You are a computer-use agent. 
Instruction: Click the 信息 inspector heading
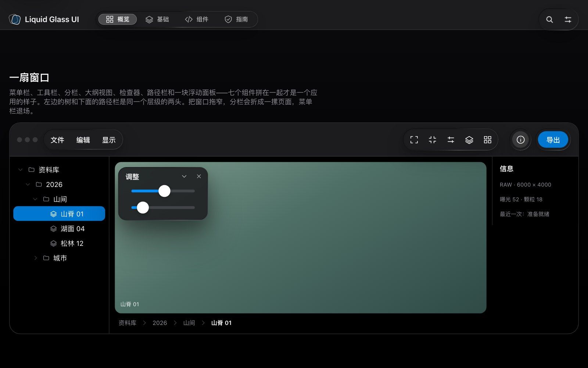507,169
